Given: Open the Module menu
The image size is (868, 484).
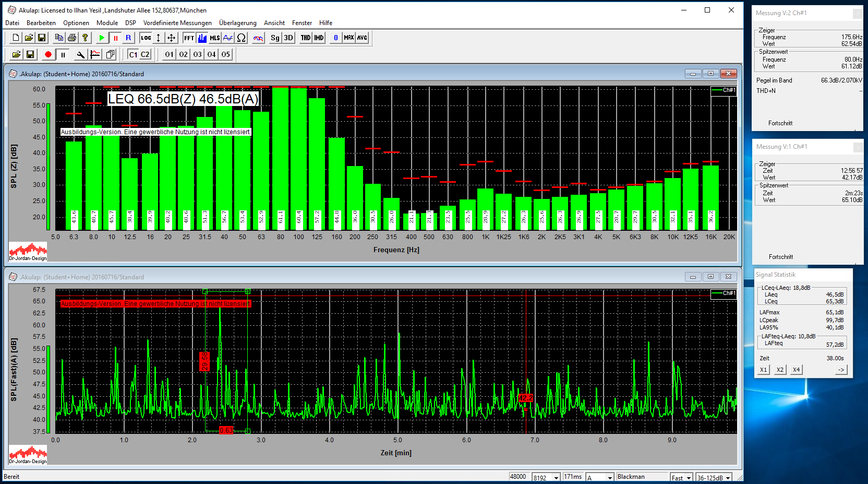Looking at the screenshot, I should (107, 23).
